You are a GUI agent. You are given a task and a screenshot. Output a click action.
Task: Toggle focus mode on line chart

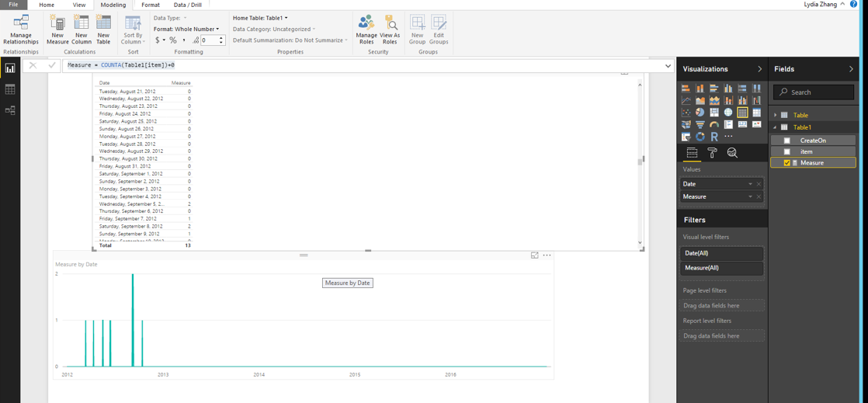(534, 255)
